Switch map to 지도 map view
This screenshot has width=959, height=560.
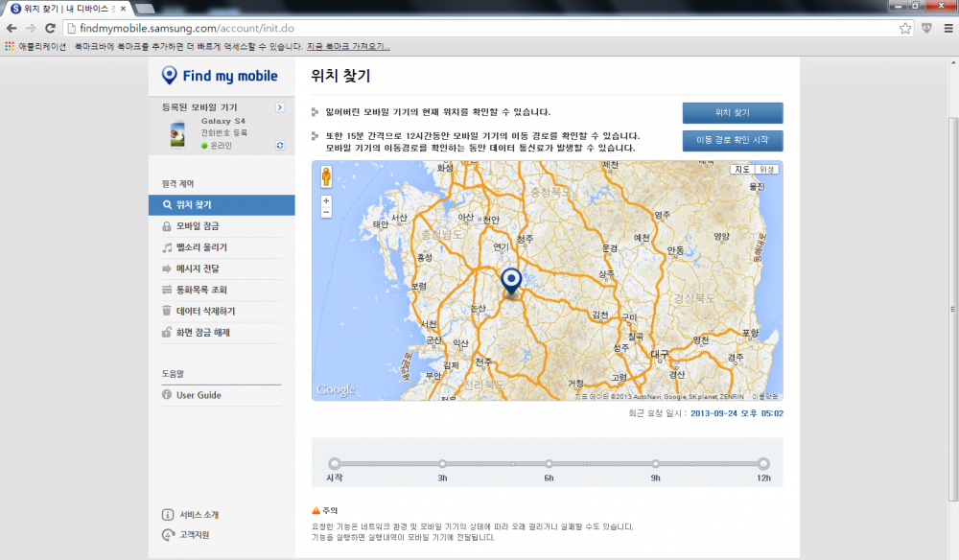(x=742, y=170)
